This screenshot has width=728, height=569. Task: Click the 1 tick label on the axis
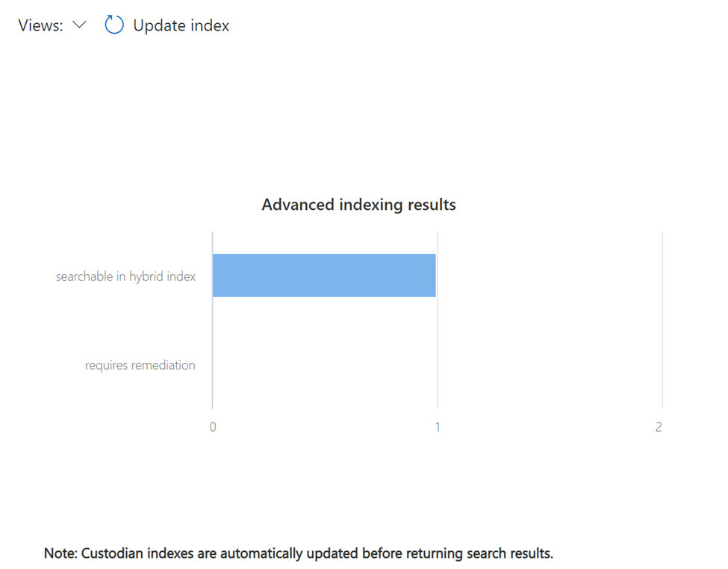point(438,427)
